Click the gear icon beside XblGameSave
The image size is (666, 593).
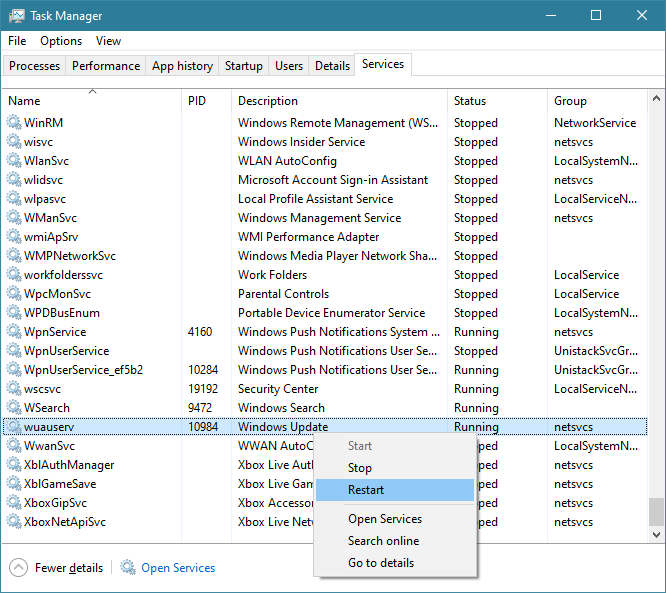[14, 484]
